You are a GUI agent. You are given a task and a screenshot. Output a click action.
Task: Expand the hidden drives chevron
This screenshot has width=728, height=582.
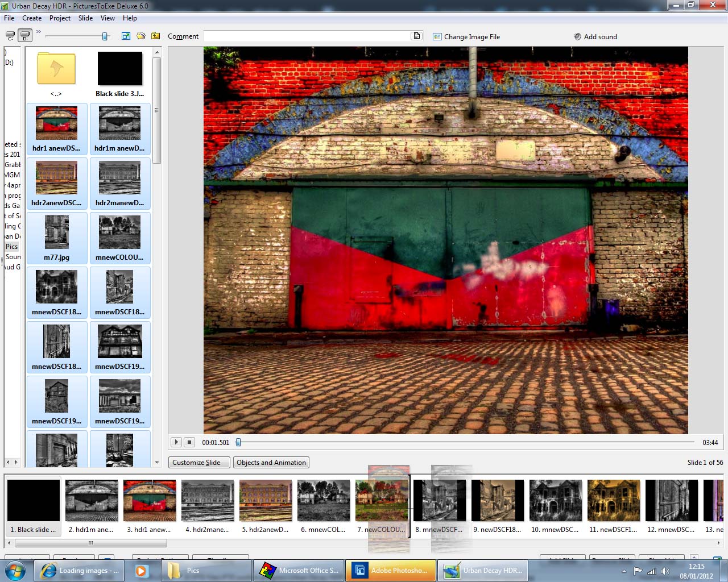click(x=39, y=32)
